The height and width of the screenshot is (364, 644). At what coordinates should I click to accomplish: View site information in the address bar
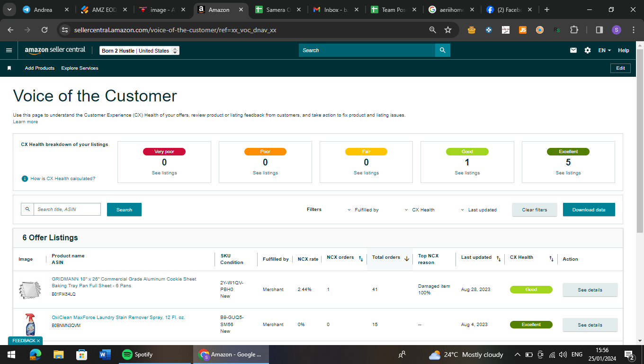[65, 30]
